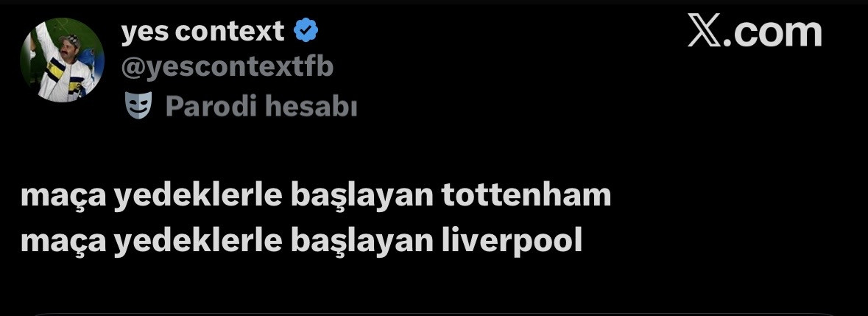Visit the @yescontextfb handle link

click(x=227, y=68)
